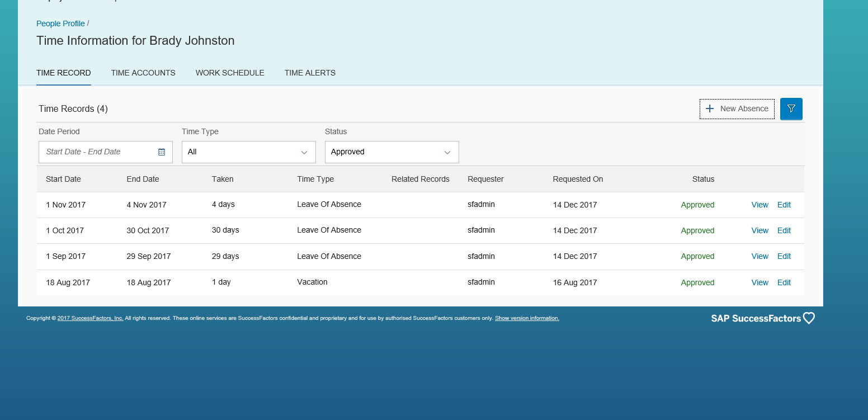View the 1 Oct 2017 leave record

(x=759, y=230)
